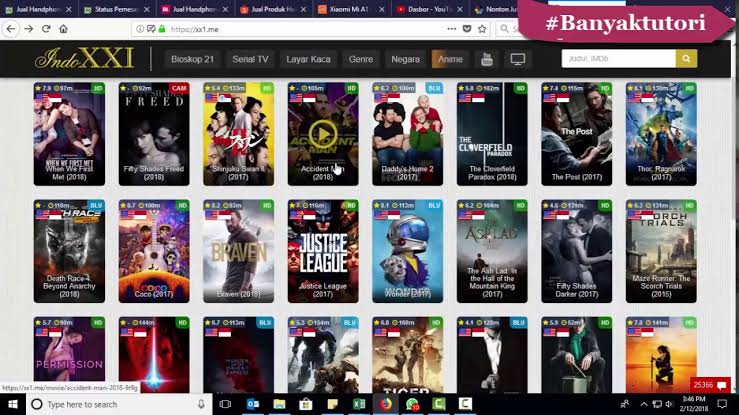
Task: Open The Post (2017) poster
Action: pos(577,134)
